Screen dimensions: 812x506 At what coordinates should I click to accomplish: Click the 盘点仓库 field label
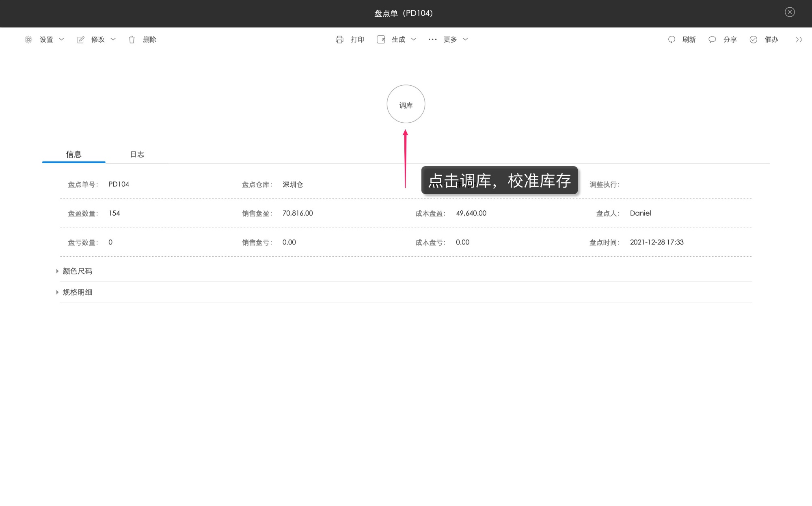pyautogui.click(x=257, y=184)
